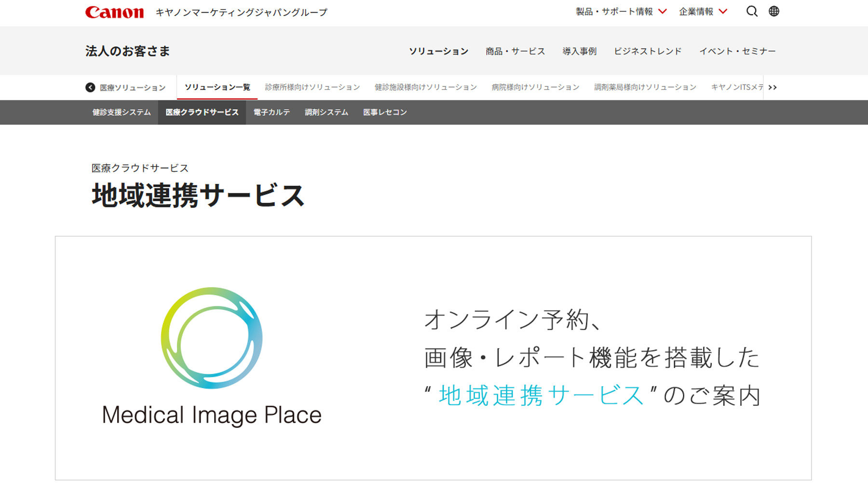
Task: Click 画像・レポート機能を搭載した banner line
Action: pos(592,358)
